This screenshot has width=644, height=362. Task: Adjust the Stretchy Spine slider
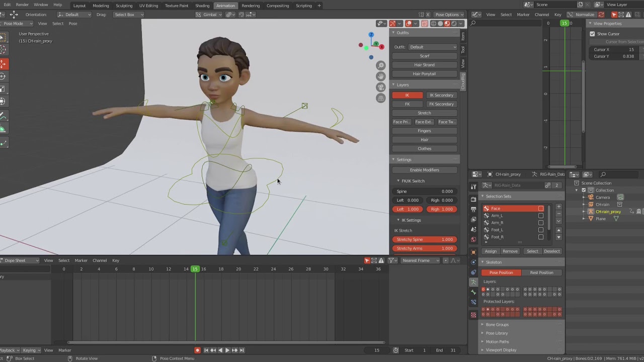click(x=425, y=239)
